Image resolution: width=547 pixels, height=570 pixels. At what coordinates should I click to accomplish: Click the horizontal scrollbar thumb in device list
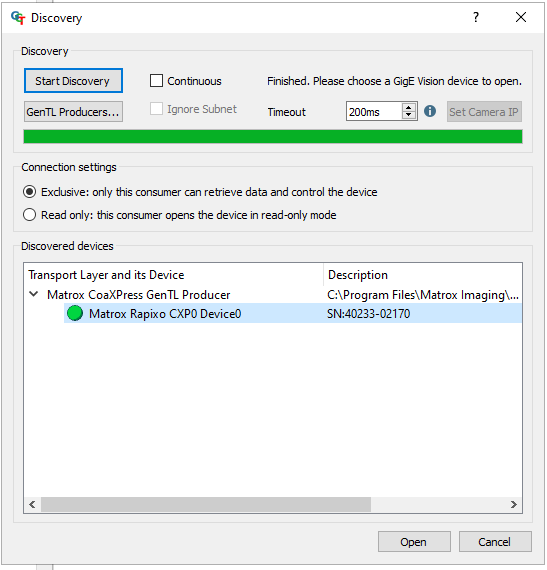206,504
